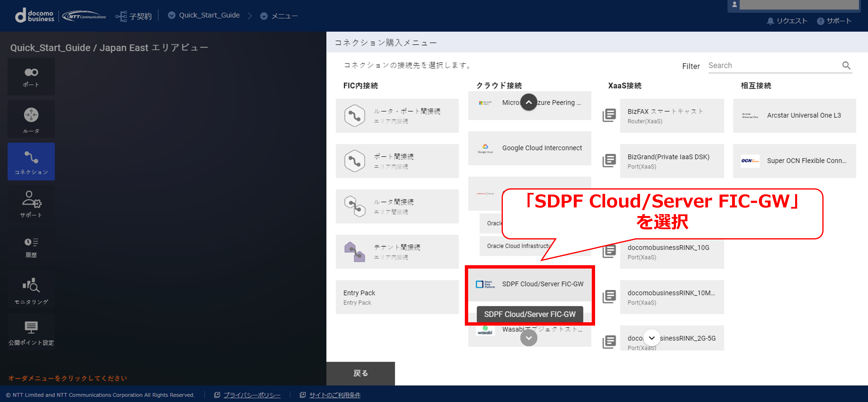Select docomobusinessRINK_2G-5G card
Screen dimensions: 868x402
(x=672, y=338)
